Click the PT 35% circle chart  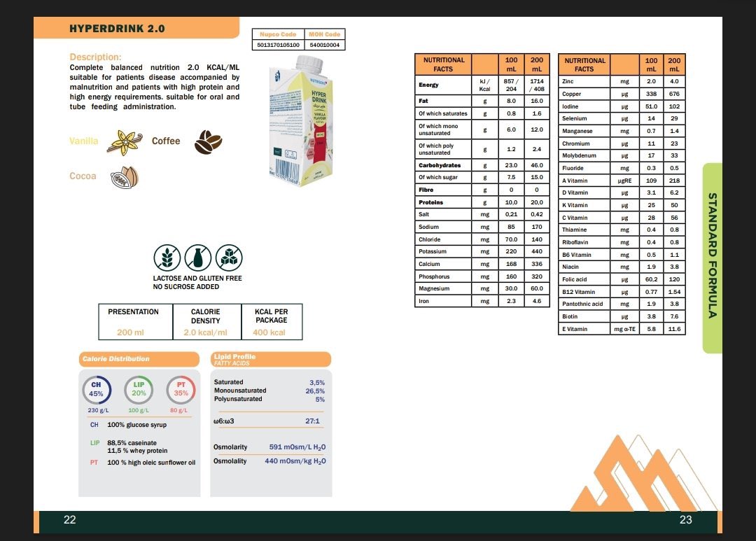coord(181,390)
